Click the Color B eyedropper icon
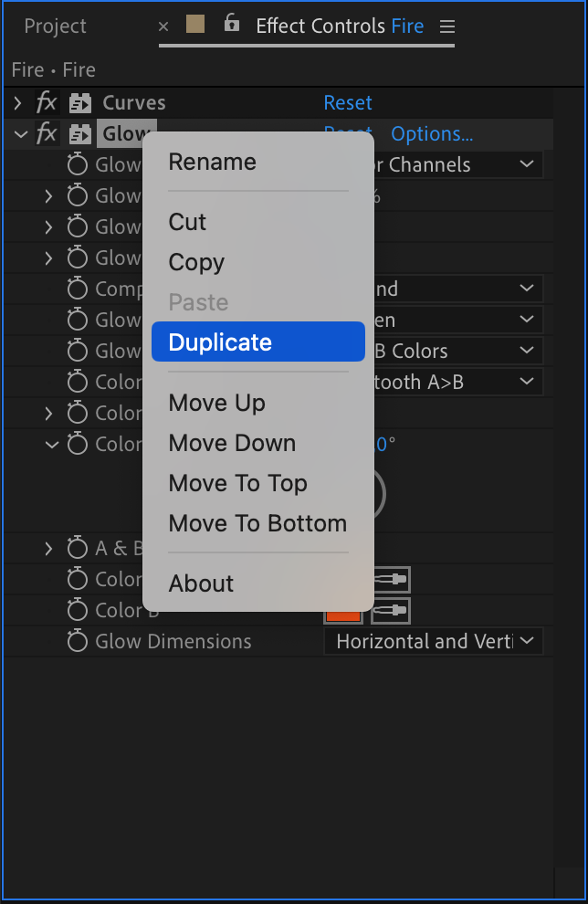The width and height of the screenshot is (588, 904). (390, 611)
